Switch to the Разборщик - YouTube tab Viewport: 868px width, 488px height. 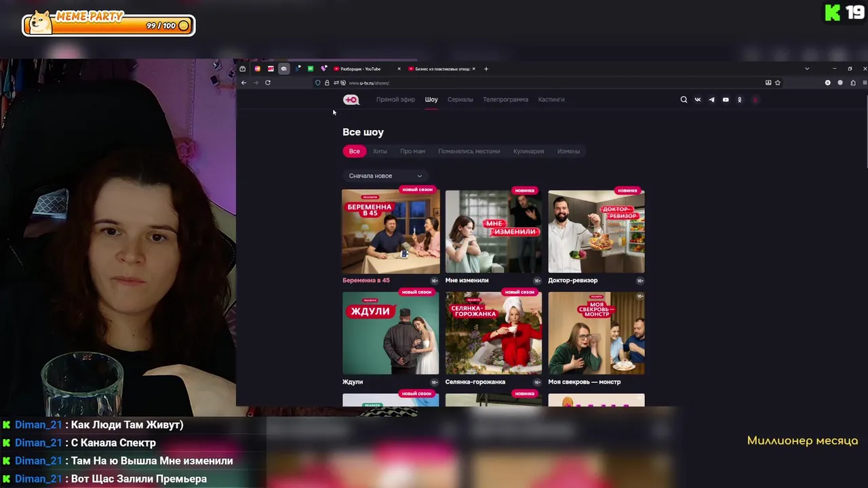[366, 68]
